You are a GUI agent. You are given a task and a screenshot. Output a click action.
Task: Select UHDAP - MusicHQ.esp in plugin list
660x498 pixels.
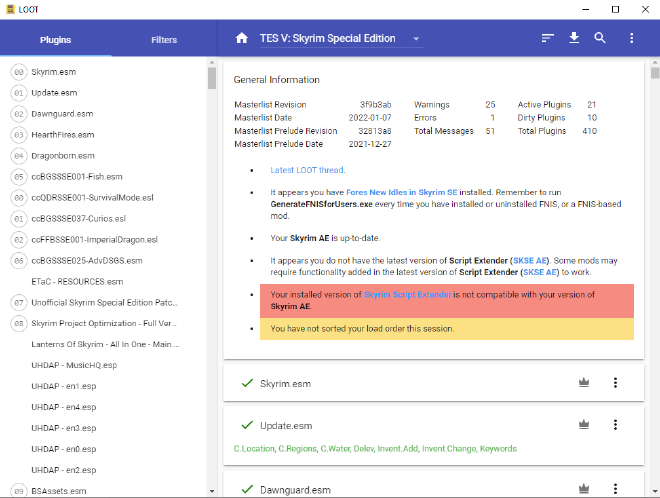75,366
